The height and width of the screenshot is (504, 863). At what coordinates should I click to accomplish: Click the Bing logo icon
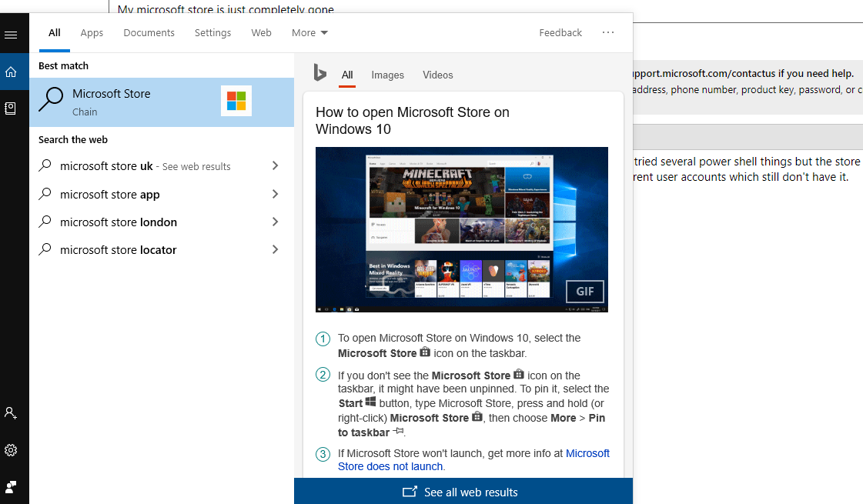(319, 72)
